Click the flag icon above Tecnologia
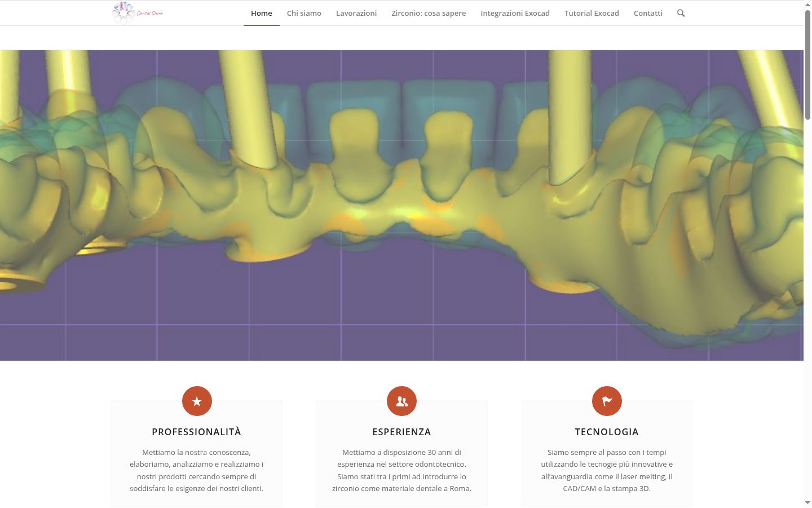The height and width of the screenshot is (508, 812). tap(607, 401)
